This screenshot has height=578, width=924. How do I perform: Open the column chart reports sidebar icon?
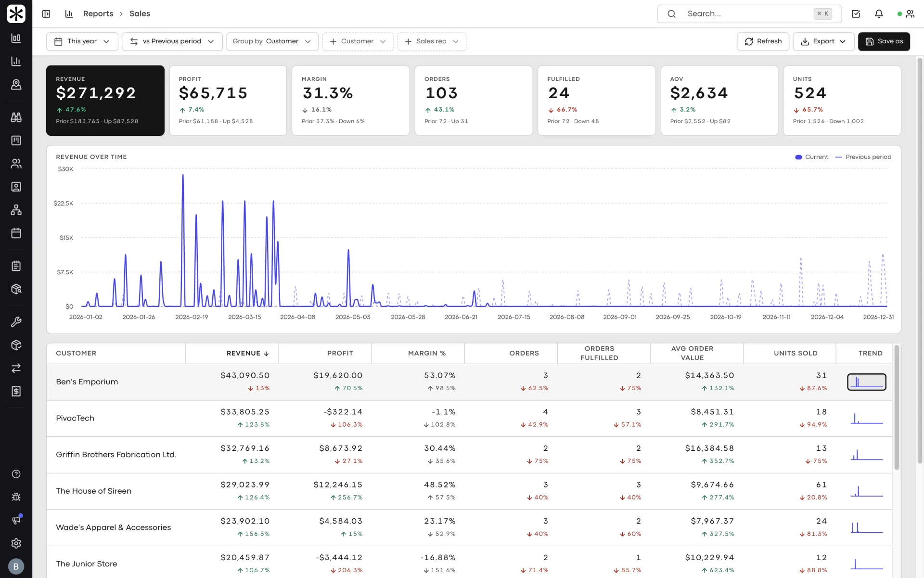16,61
